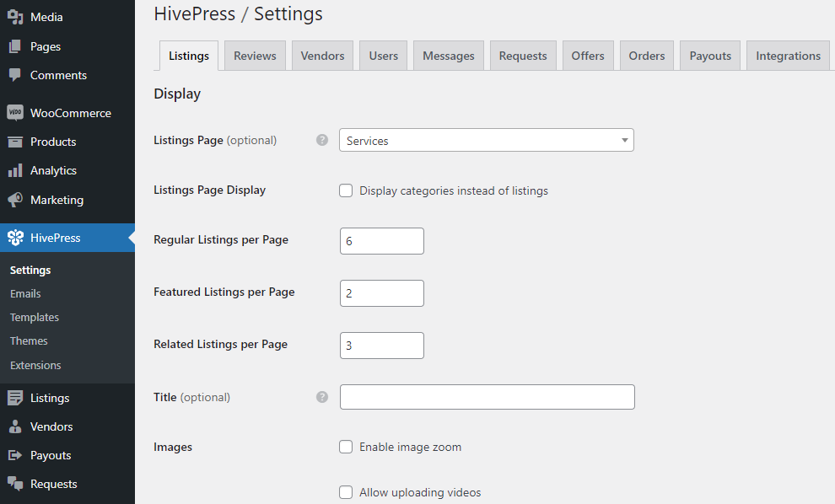Open Comments via its speech bubble icon
835x504 pixels.
tap(16, 75)
